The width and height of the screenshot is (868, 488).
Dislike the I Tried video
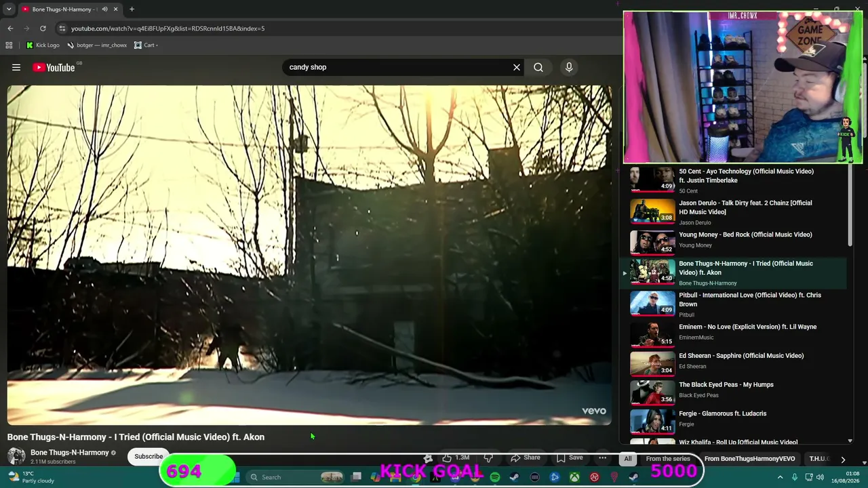pyautogui.click(x=488, y=458)
